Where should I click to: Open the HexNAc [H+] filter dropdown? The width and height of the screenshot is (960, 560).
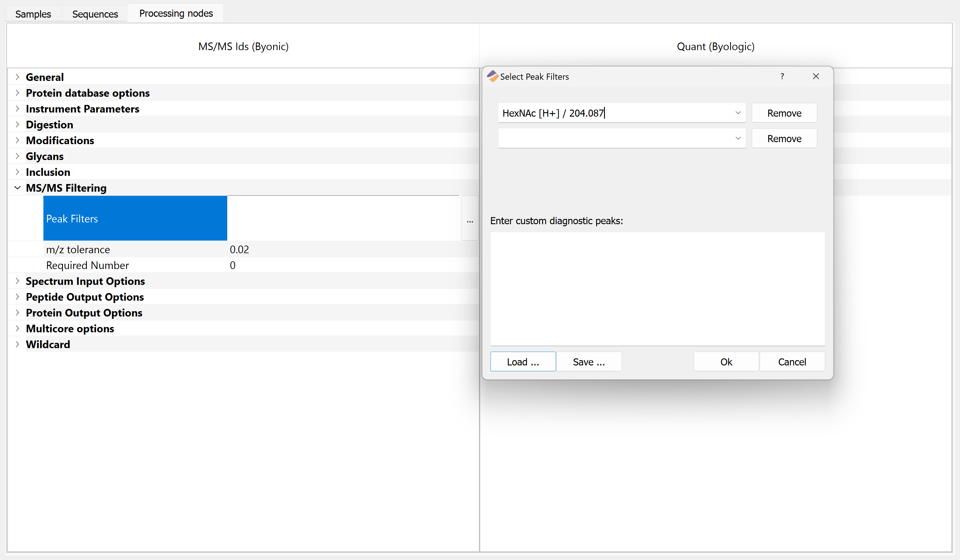point(738,113)
